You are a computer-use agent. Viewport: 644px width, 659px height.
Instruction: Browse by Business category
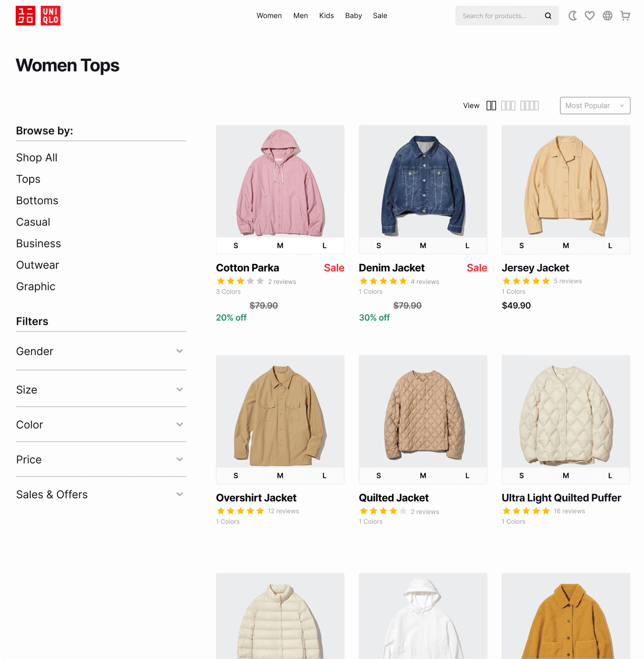pyautogui.click(x=38, y=243)
